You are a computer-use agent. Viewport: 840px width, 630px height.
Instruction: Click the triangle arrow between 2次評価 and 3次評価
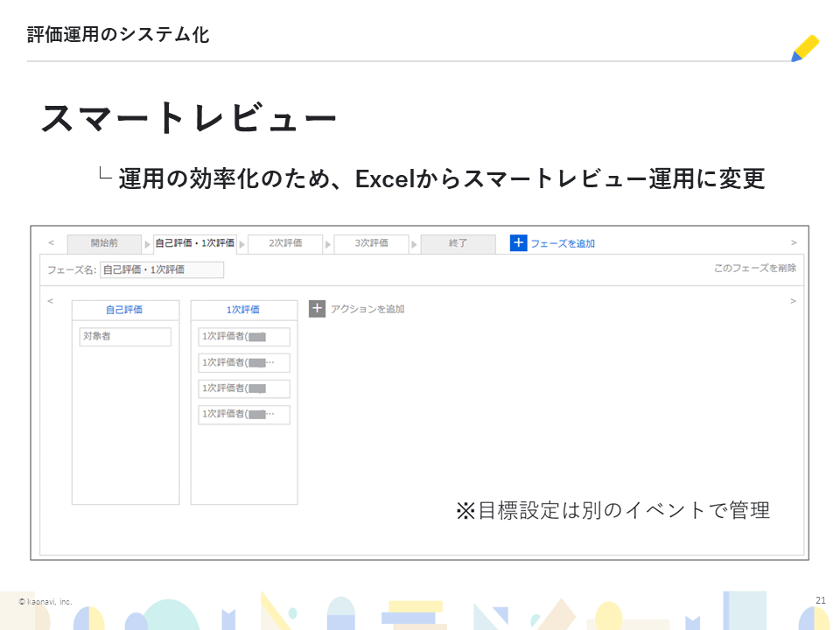(x=328, y=244)
